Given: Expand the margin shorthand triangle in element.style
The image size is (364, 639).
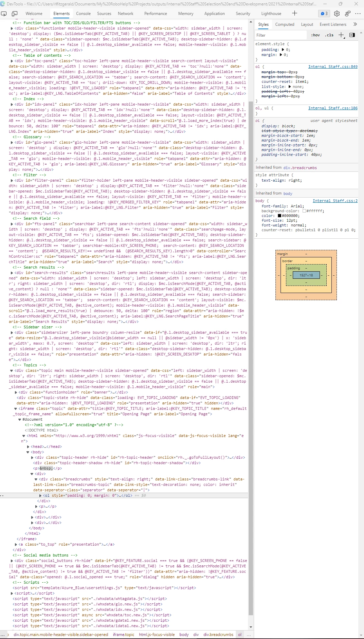Looking at the screenshot, I should click(281, 55).
